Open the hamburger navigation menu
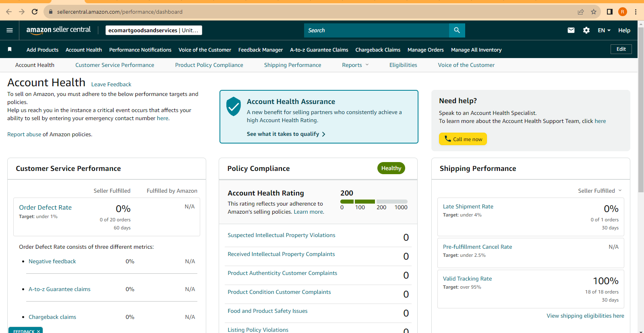The image size is (644, 333). click(x=10, y=30)
